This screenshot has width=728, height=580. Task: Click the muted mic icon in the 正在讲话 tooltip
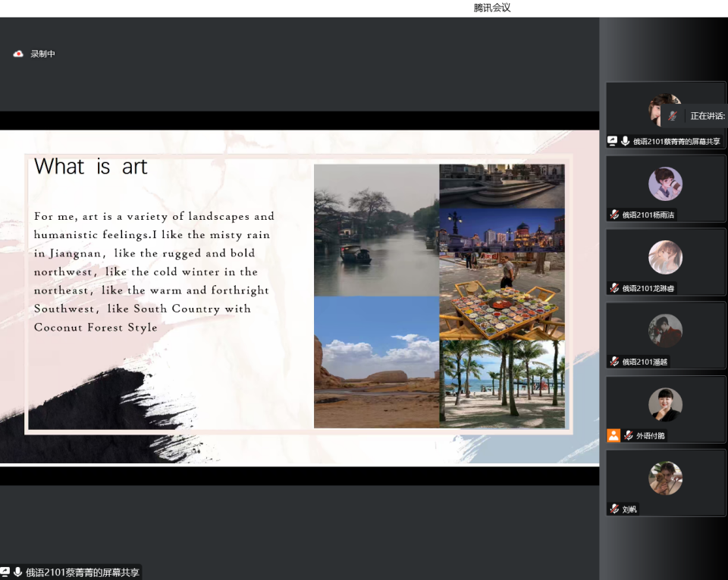tap(673, 116)
